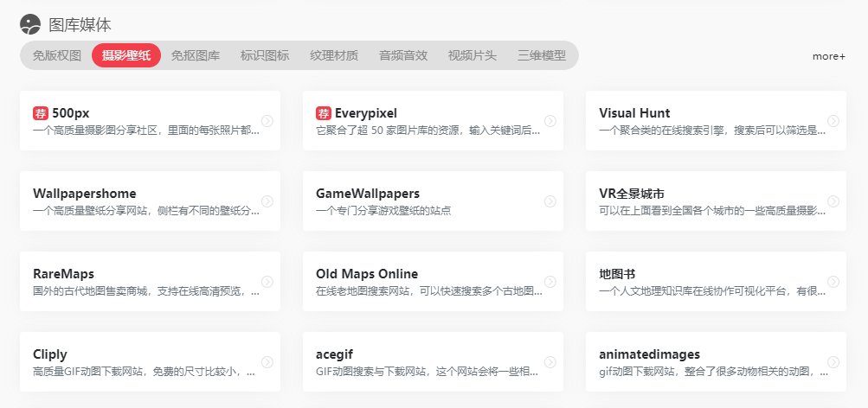Open the VR全景城市 site title
Viewport: 868px width, 408px height.
[632, 194]
